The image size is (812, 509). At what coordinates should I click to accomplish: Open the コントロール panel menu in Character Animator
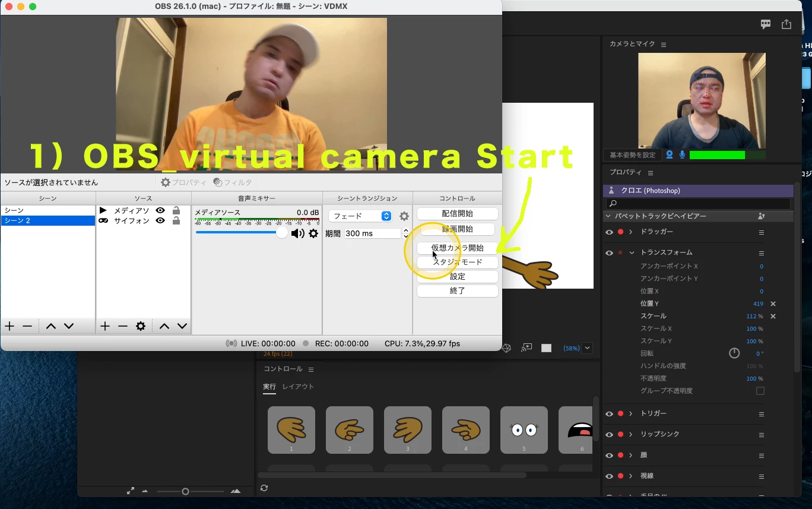(311, 369)
